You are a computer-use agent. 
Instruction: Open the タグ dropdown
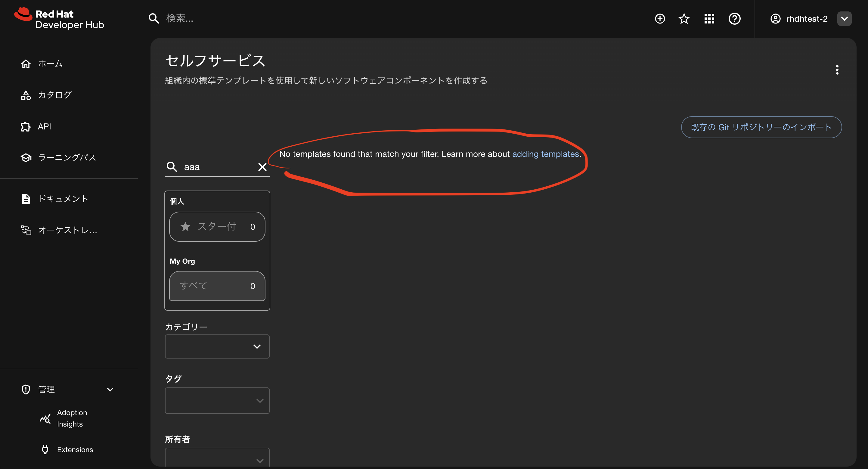pos(217,400)
